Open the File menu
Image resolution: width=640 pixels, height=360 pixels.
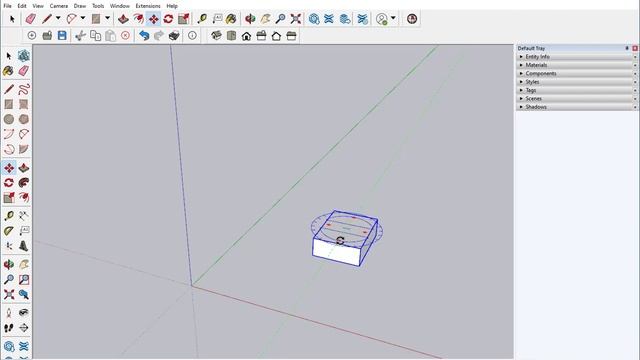click(7, 6)
